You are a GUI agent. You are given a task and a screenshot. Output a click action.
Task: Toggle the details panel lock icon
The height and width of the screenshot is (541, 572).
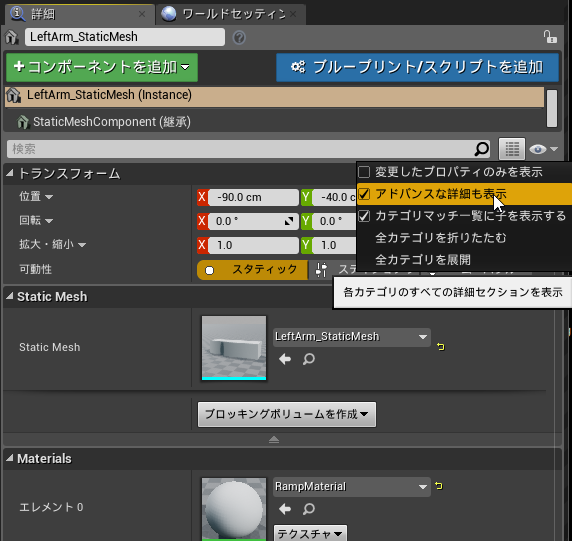tap(550, 36)
